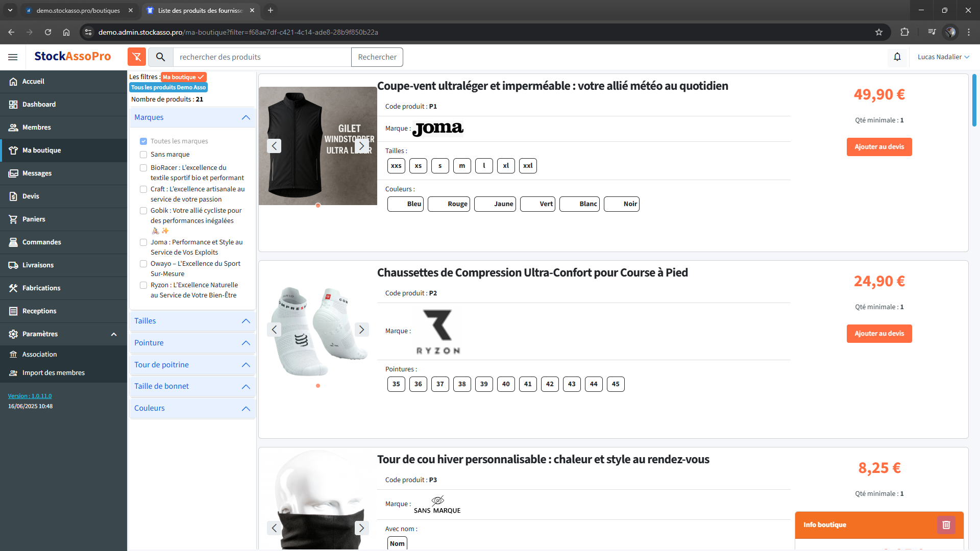Click the Messages sidebar icon
Screen dimensions: 980x551
click(13, 173)
